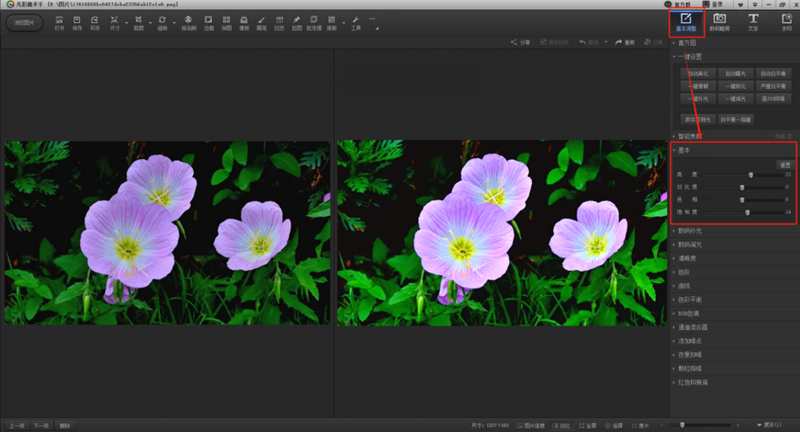Viewport: 800px width, 432px height.
Task: Click the 自动美化 button
Action: tap(698, 74)
